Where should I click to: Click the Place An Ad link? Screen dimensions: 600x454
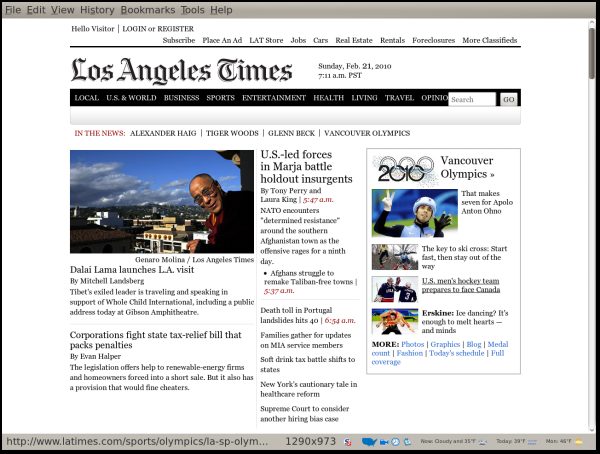click(222, 40)
